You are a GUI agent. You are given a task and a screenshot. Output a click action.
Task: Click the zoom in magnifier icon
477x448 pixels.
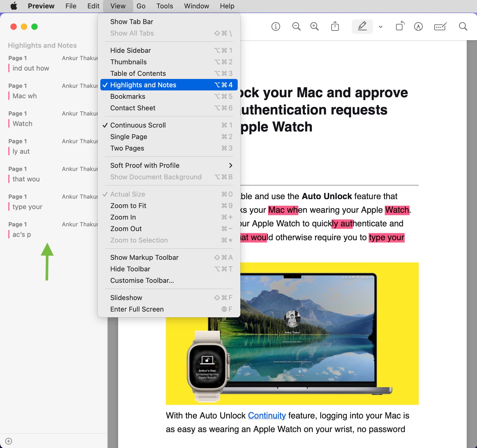point(314,26)
